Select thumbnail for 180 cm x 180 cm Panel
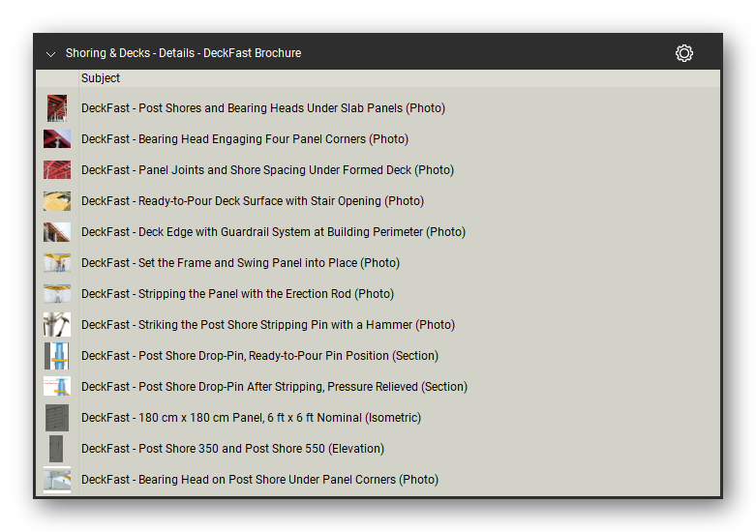Image resolution: width=756 pixels, height=532 pixels. point(57,417)
